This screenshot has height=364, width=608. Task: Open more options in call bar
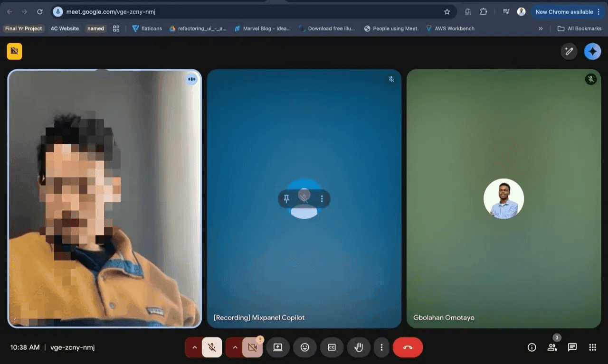point(381,347)
